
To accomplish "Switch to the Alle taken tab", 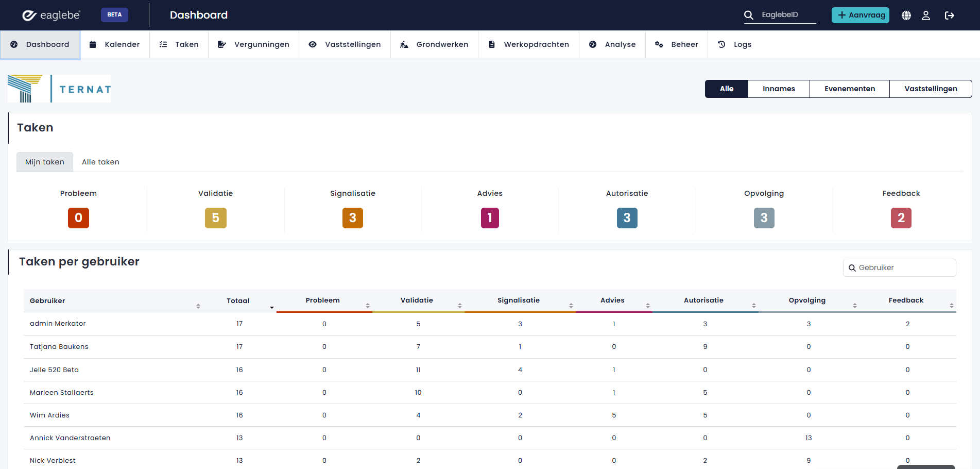I will coord(100,162).
